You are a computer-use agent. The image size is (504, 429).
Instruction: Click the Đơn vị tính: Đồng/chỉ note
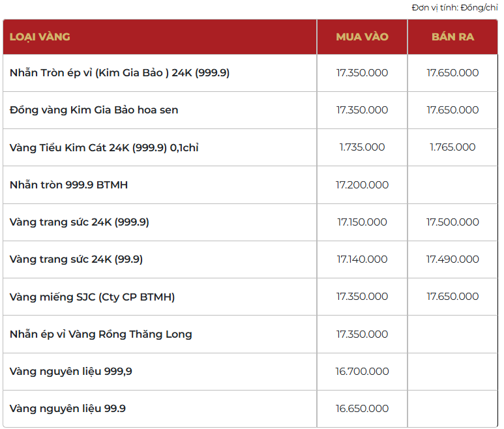[454, 8]
